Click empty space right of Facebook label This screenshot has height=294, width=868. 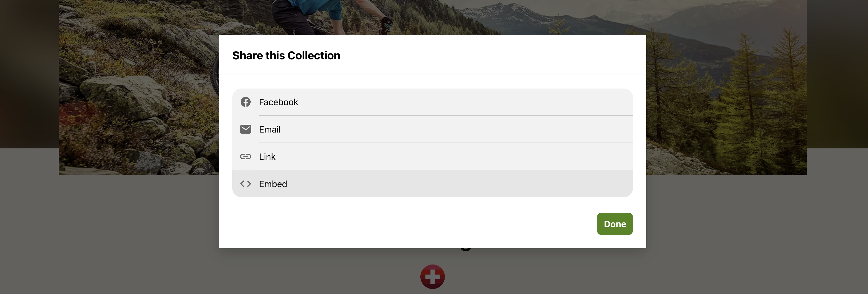click(x=465, y=102)
